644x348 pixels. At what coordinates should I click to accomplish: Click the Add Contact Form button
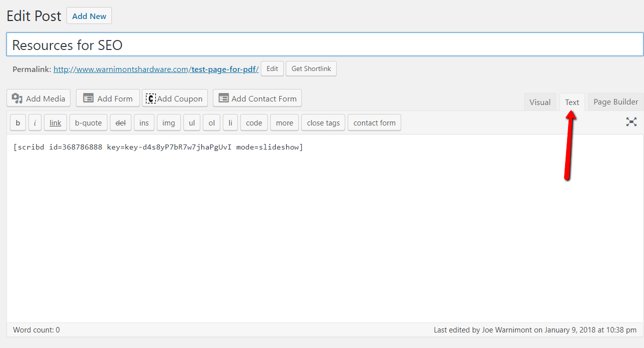(257, 98)
